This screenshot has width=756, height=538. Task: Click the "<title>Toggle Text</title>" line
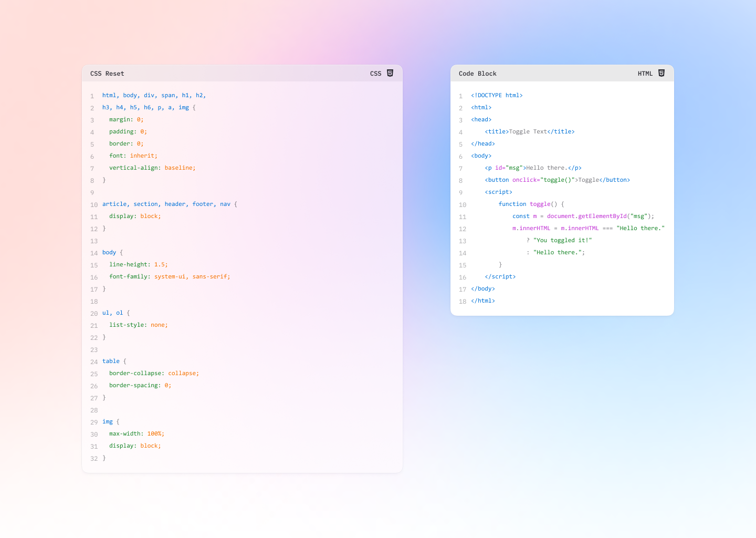click(x=530, y=132)
